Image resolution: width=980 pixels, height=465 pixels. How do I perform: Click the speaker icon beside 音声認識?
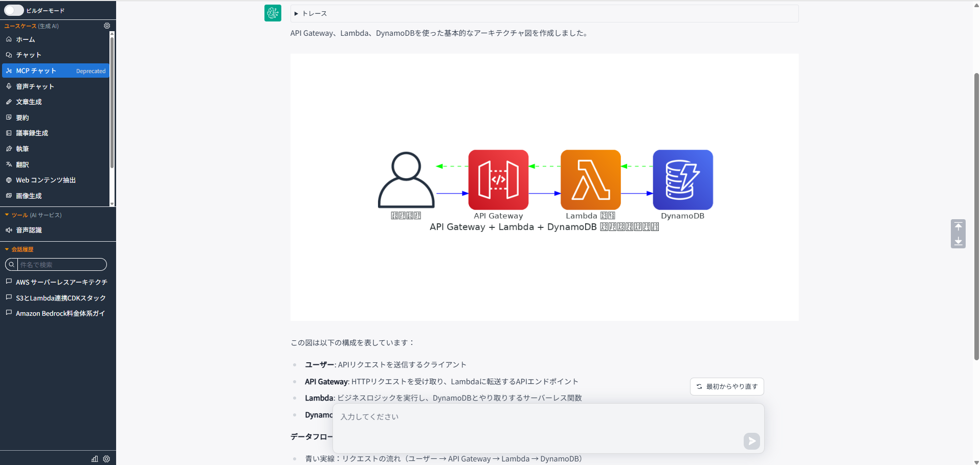click(x=9, y=230)
